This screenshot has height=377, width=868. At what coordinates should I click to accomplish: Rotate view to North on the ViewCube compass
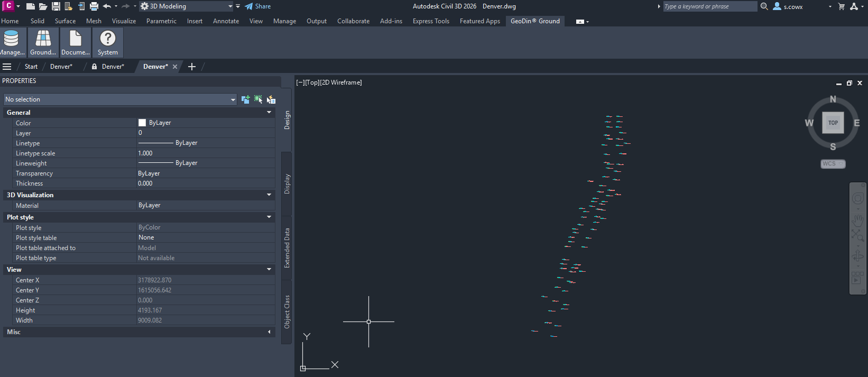pyautogui.click(x=833, y=99)
